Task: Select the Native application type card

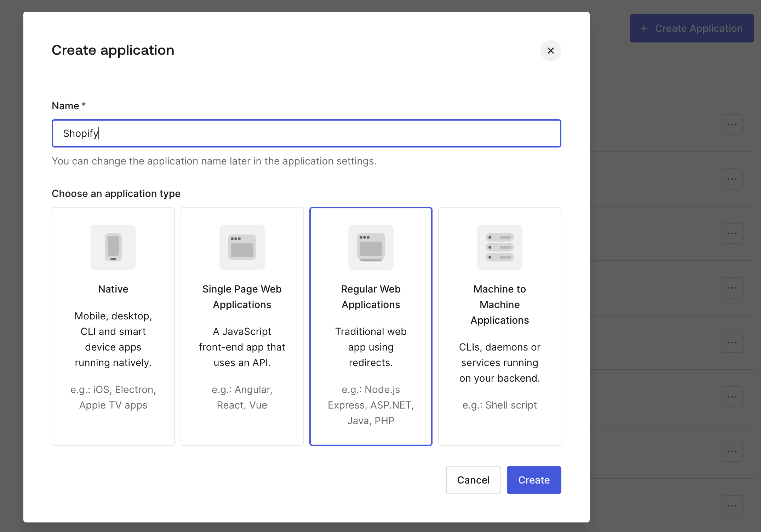Action: [x=113, y=326]
